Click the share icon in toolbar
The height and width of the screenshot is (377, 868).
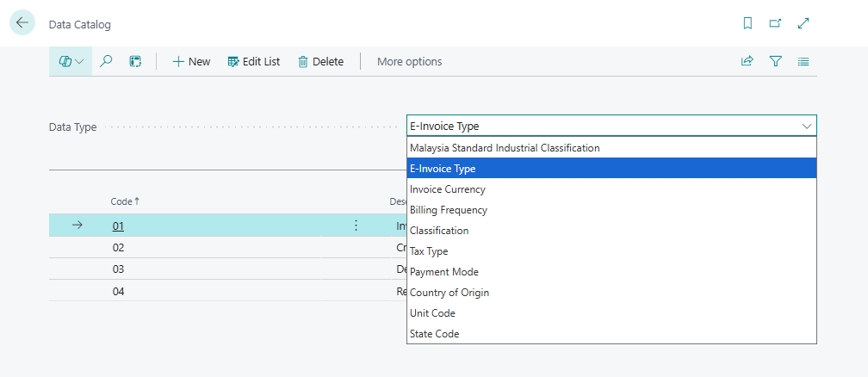click(747, 61)
